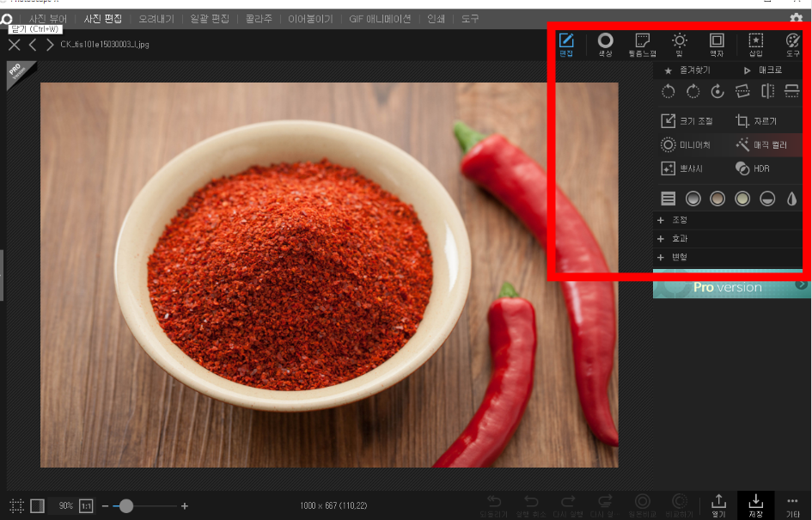Open 자르기 crop tool

pos(756,120)
